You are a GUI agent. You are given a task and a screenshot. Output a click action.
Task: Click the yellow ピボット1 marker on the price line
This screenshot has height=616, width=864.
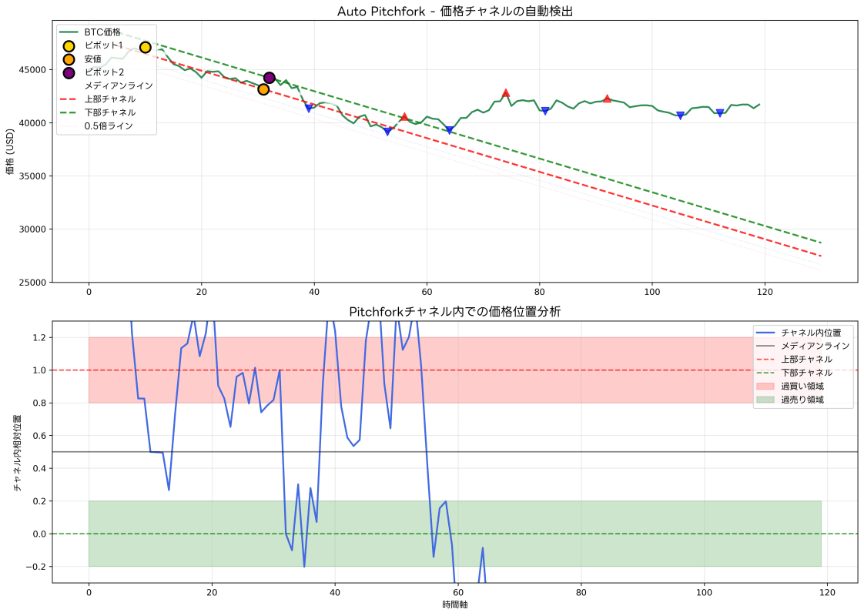(145, 48)
